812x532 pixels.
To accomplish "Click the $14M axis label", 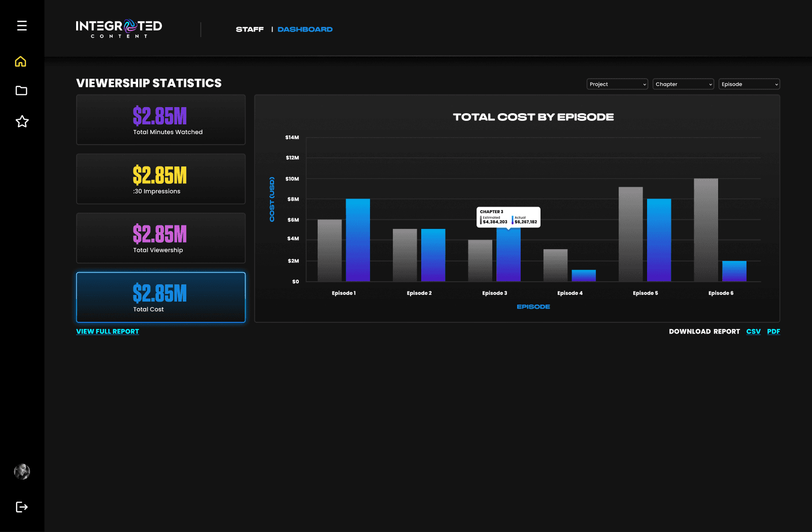I will click(x=292, y=138).
